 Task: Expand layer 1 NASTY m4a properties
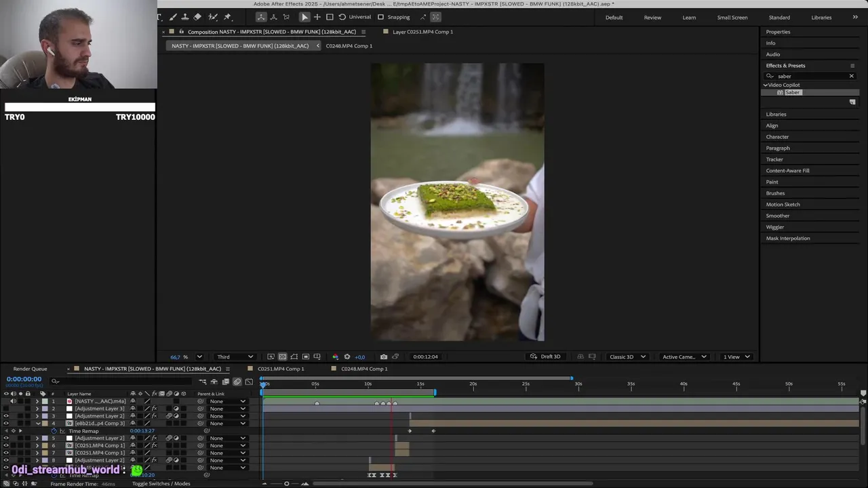click(37, 401)
